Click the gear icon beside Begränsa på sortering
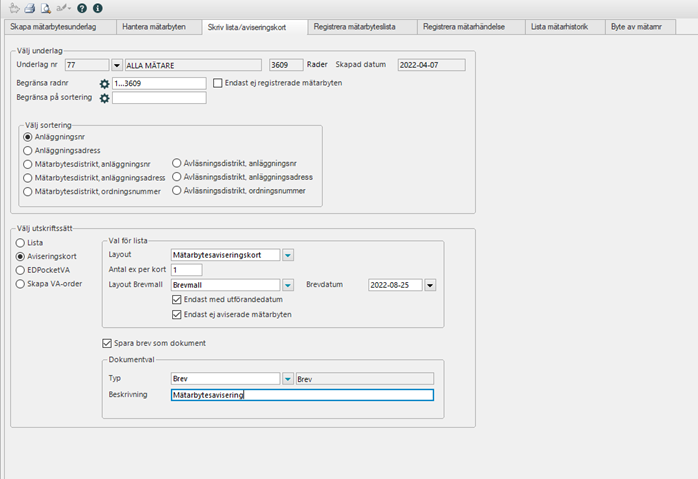The width and height of the screenshot is (698, 479). pos(104,98)
